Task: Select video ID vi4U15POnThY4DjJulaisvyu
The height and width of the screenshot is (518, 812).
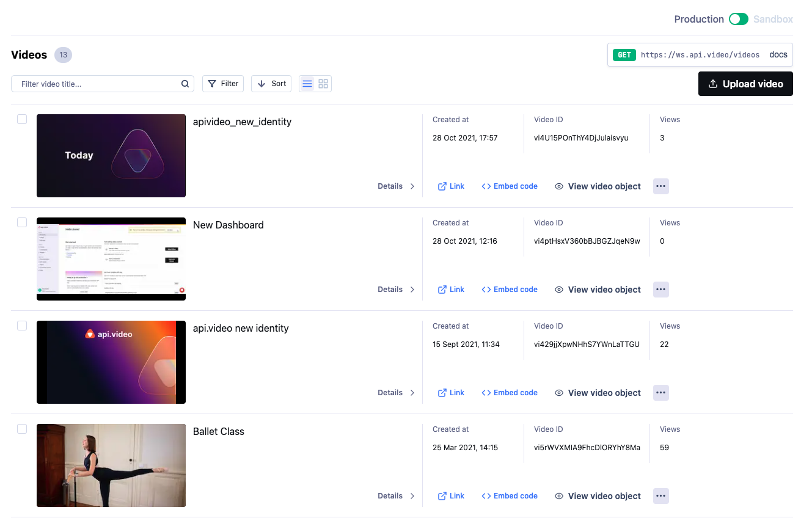Action: [581, 138]
